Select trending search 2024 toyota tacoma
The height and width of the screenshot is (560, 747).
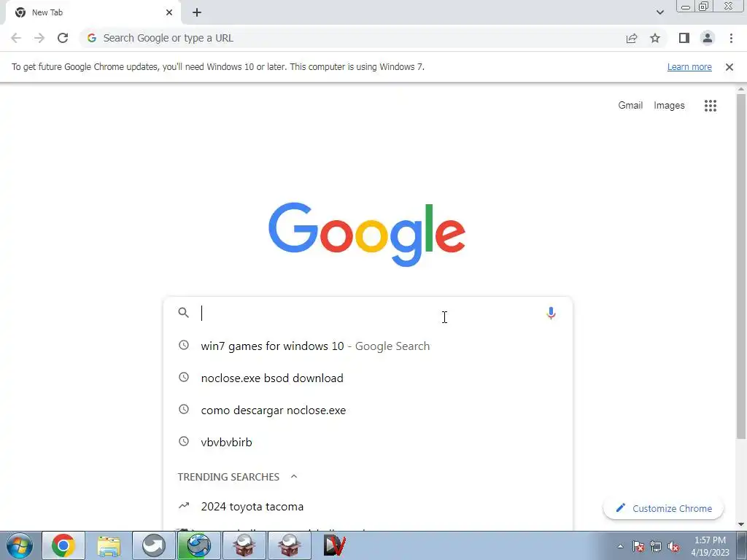(x=368, y=506)
